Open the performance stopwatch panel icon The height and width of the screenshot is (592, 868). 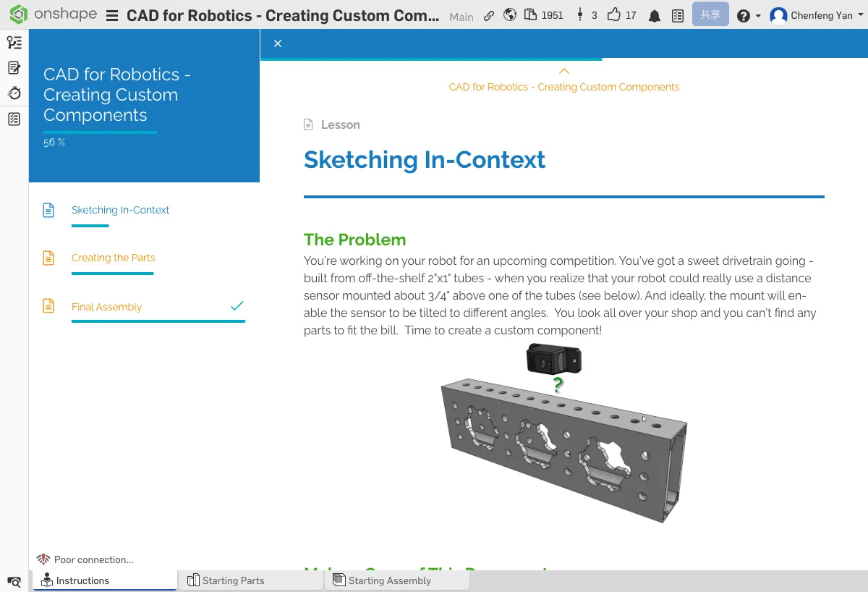[x=14, y=93]
